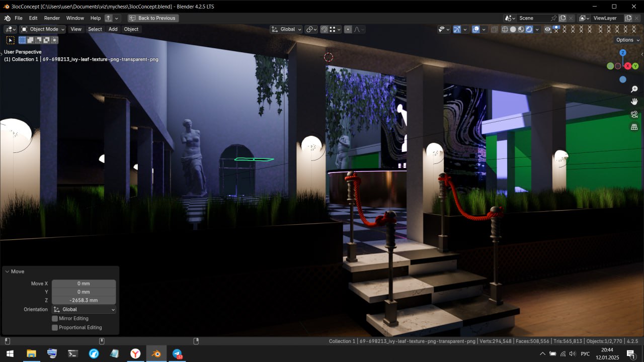The height and width of the screenshot is (362, 644).
Task: Click the Back to Previous button
Action: tap(153, 18)
